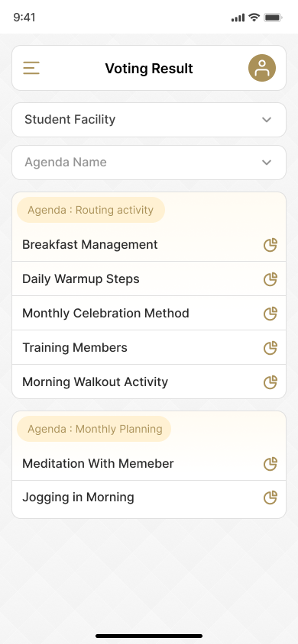Viewport: 298px width, 644px height.
Task: Tap the Agenda : Monthly Planning tag
Action: tap(94, 429)
